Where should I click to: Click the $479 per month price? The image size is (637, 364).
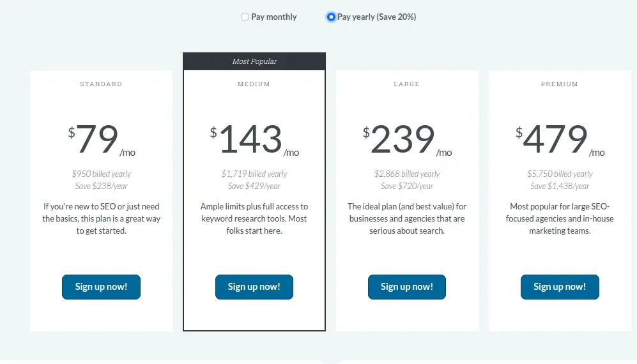click(560, 140)
